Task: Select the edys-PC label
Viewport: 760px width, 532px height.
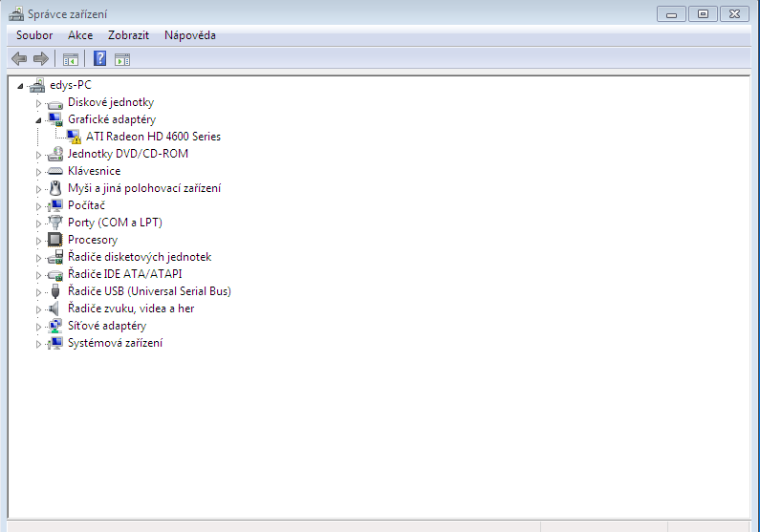Action: coord(71,85)
